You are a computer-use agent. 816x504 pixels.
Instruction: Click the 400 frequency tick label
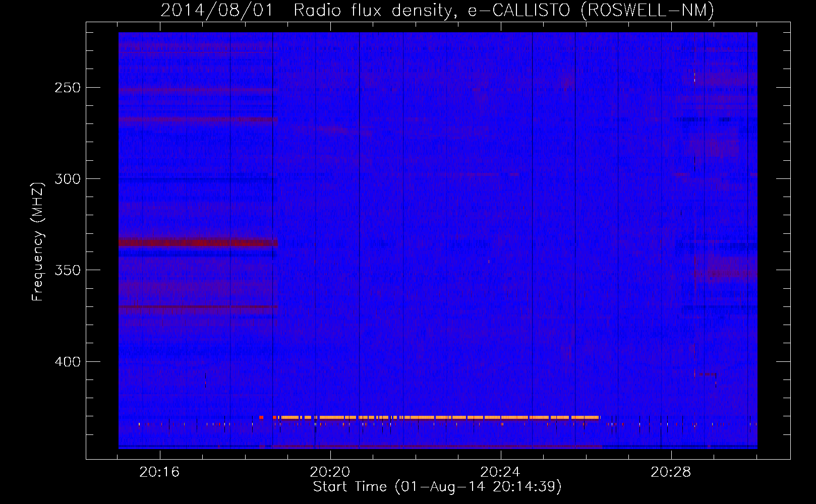tap(68, 362)
